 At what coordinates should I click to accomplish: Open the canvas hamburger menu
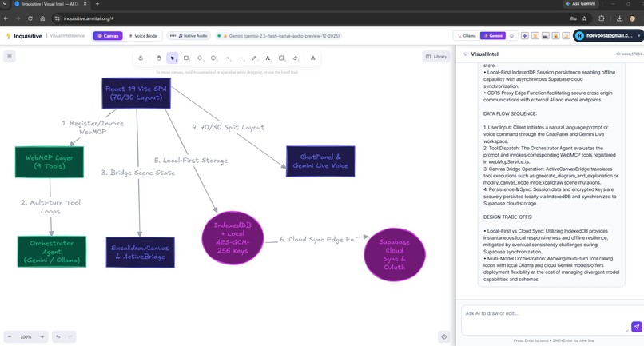pos(10,56)
